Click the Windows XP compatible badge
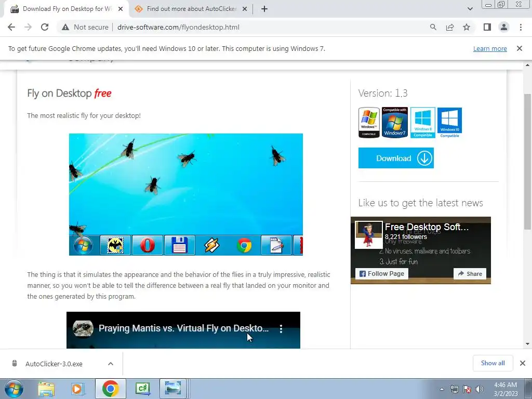 tap(369, 123)
